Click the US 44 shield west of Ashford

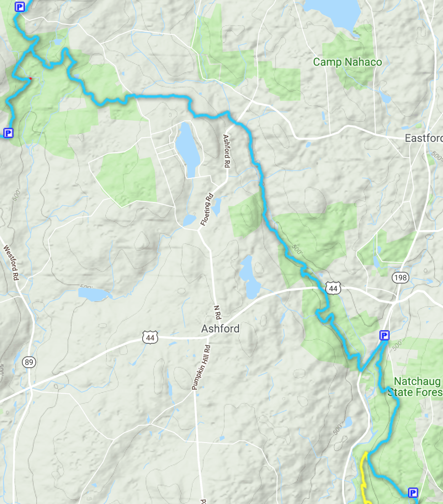(x=150, y=337)
